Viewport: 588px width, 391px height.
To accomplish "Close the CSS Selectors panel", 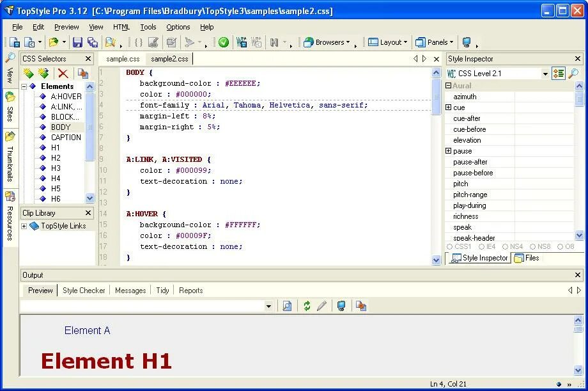I will click(x=88, y=59).
